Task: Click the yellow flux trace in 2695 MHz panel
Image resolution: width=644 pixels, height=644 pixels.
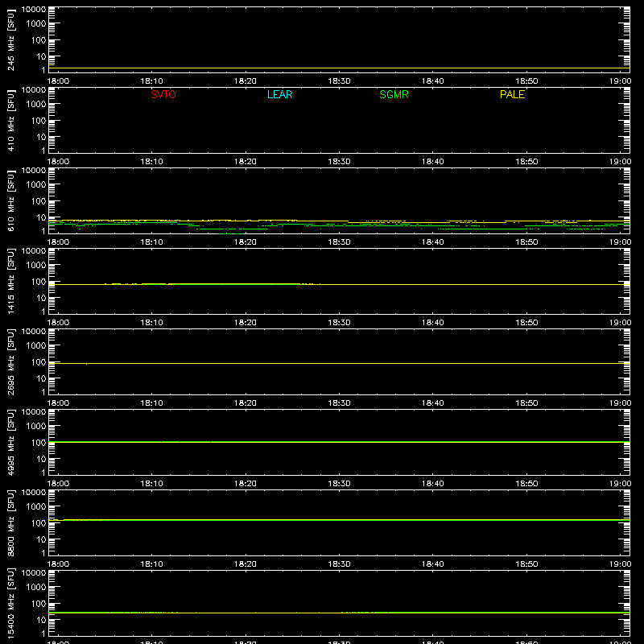Action: click(x=339, y=364)
